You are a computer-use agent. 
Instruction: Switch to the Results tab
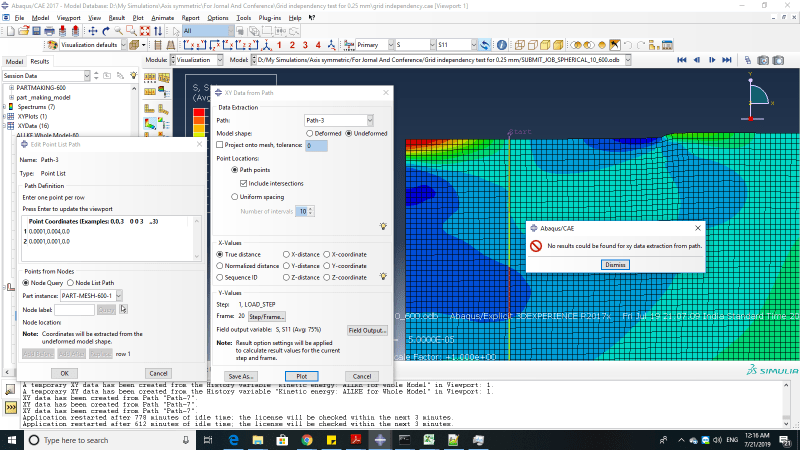40,61
